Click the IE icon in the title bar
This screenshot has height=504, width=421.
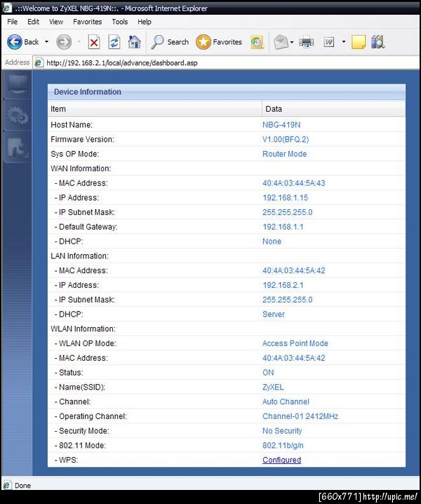[x=7, y=8]
